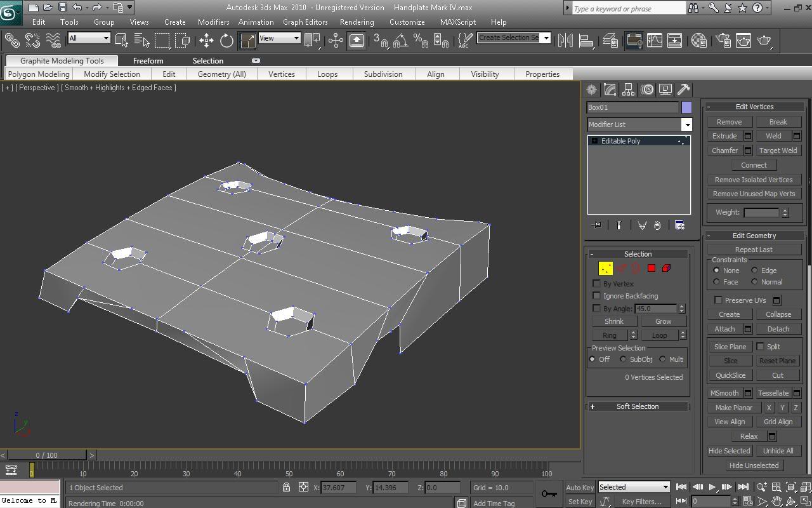The image size is (812, 508).
Task: Click the Grow selection button
Action: point(663,321)
